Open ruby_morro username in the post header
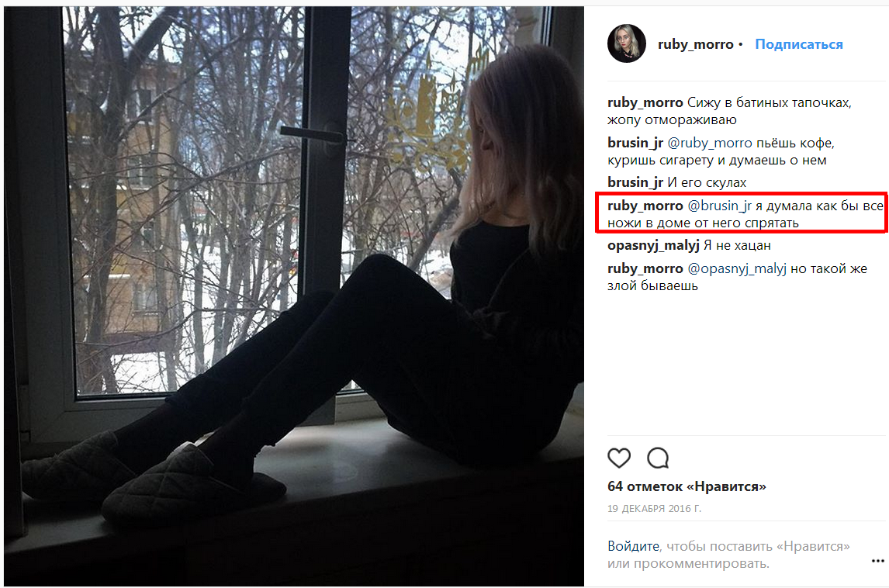 tap(695, 44)
